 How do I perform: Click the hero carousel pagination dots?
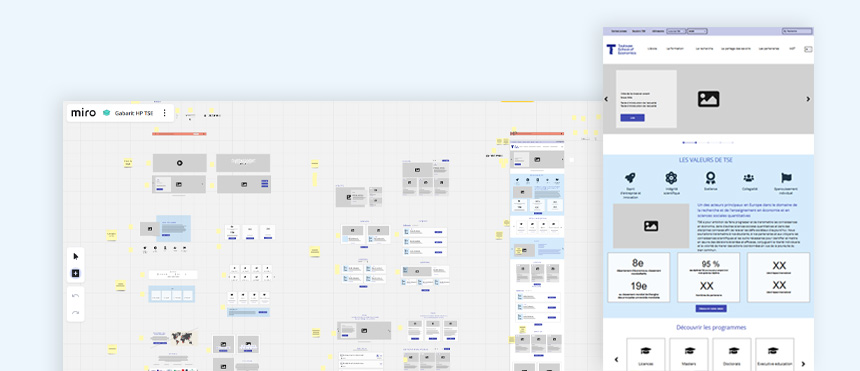click(708, 143)
